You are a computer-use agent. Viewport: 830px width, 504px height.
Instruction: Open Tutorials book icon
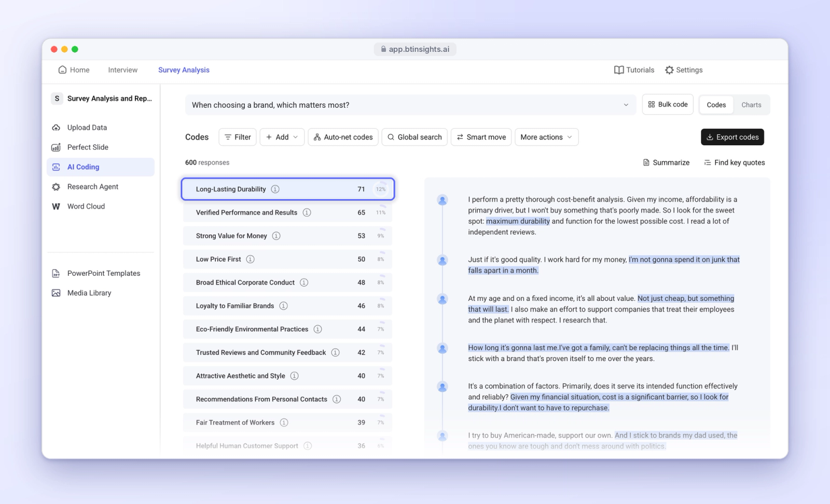click(619, 70)
